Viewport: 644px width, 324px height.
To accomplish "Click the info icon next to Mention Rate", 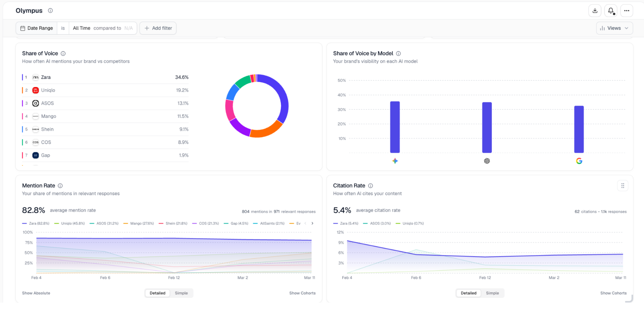I will click(60, 186).
